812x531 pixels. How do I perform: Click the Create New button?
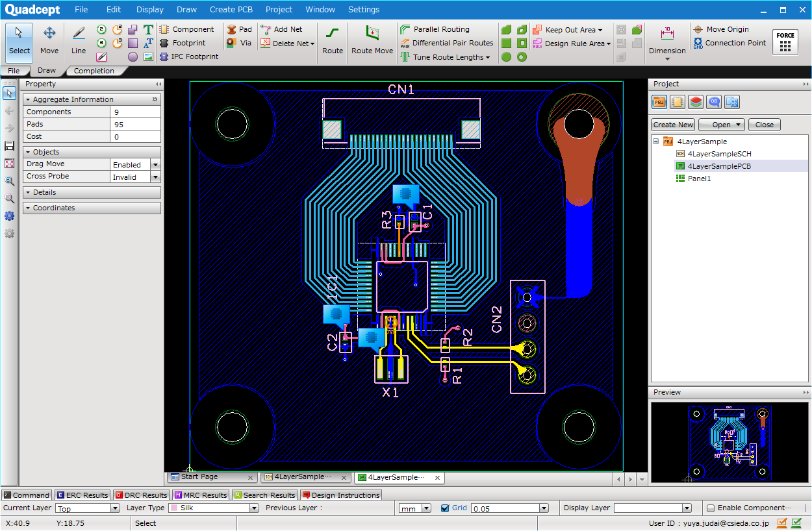pos(673,125)
